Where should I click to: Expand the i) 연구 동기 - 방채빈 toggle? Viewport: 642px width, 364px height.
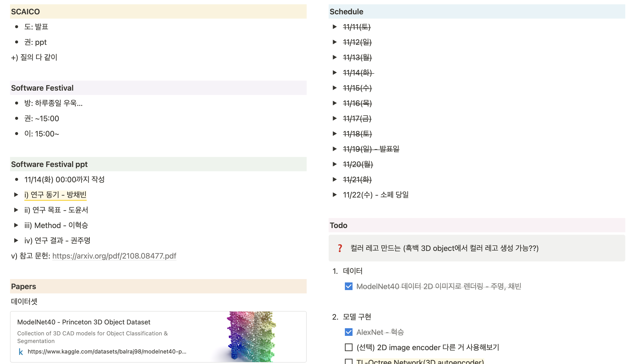tap(16, 195)
